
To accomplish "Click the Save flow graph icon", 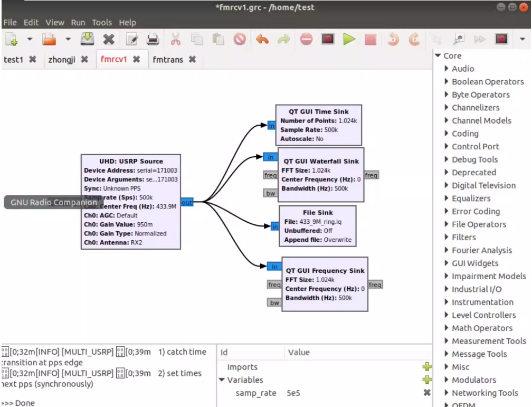I will tap(87, 40).
